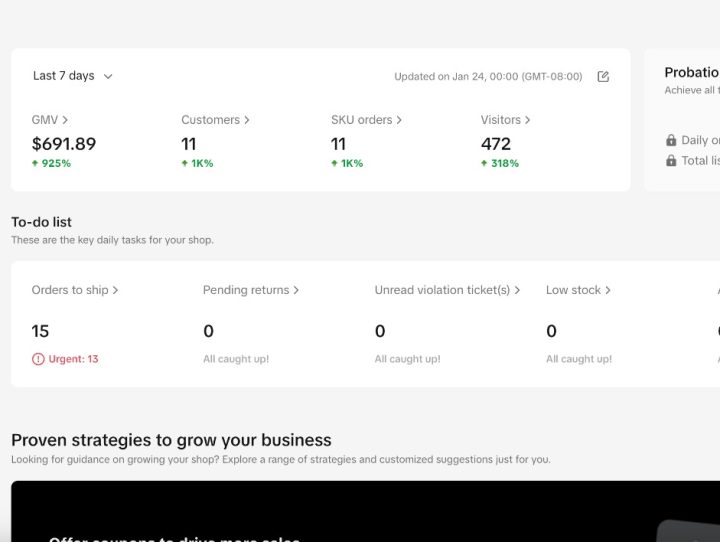
Task: Click the chevron beside Last 7 days
Action: coord(108,76)
